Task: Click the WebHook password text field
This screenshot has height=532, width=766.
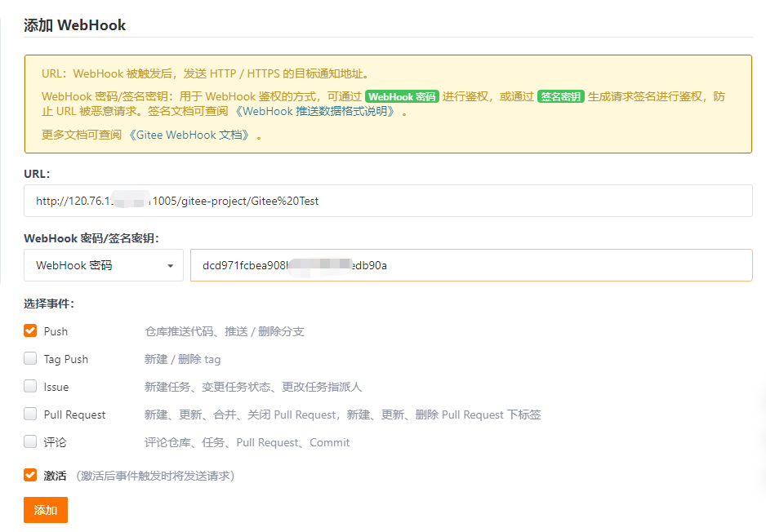Action: pos(470,265)
